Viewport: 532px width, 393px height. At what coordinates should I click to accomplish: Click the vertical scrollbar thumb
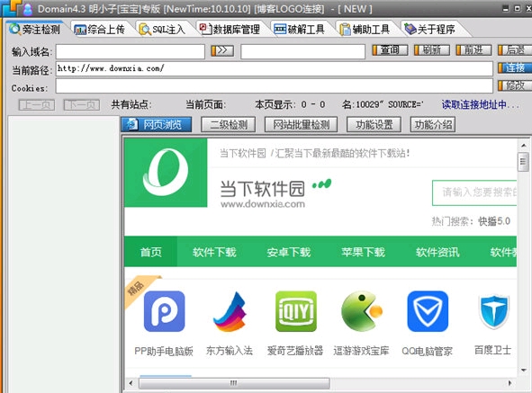[523, 163]
